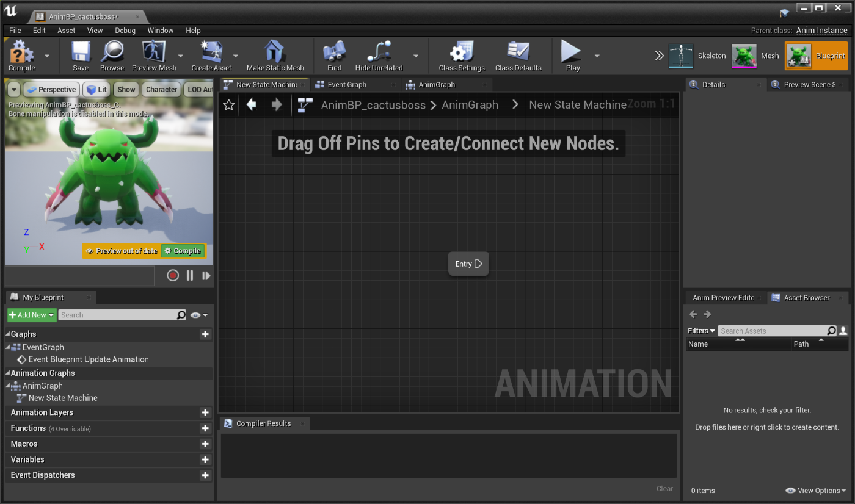Add new Macro with plus
Viewport: 855px width, 504px height.
pos(205,444)
